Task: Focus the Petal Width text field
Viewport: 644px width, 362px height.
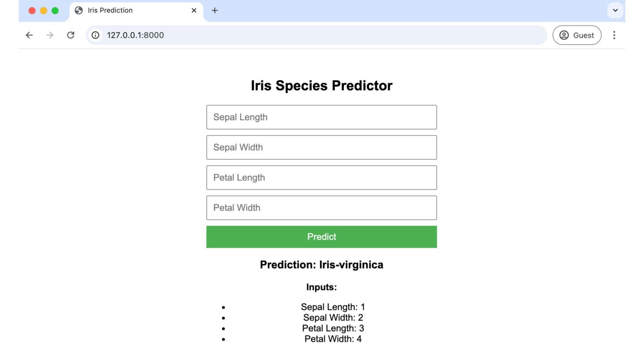Action: (321, 208)
